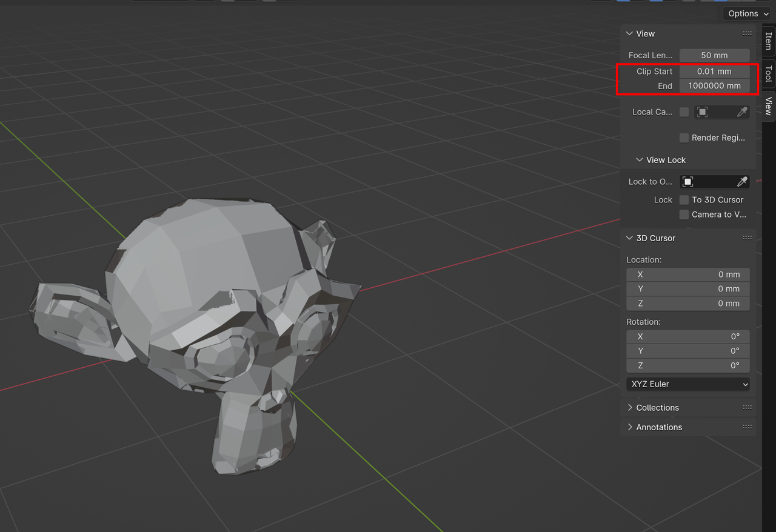776x532 pixels.
Task: Tick the Lock To 3D Cursor checkbox
Action: click(684, 200)
